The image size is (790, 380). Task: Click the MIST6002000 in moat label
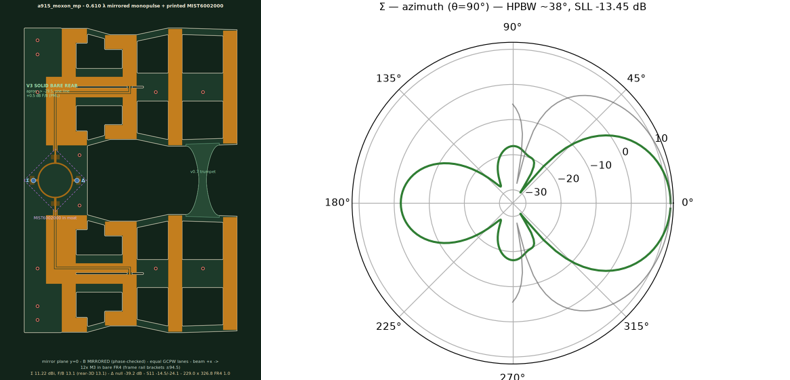[55, 218]
